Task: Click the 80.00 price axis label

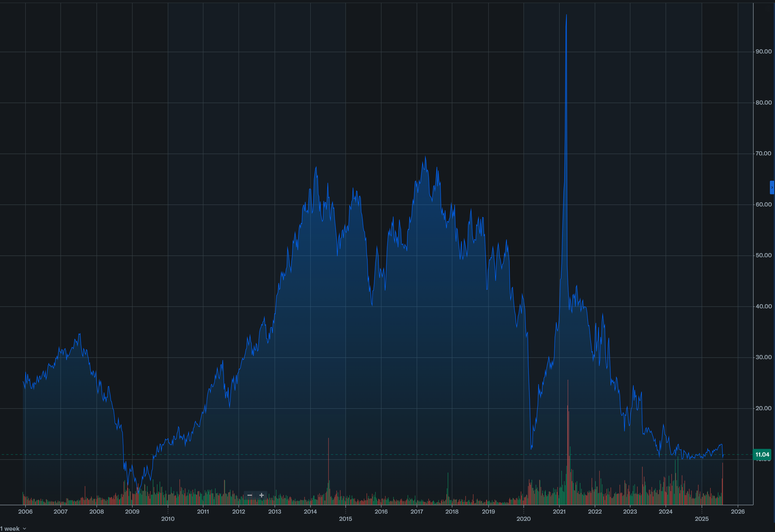Action: click(763, 102)
